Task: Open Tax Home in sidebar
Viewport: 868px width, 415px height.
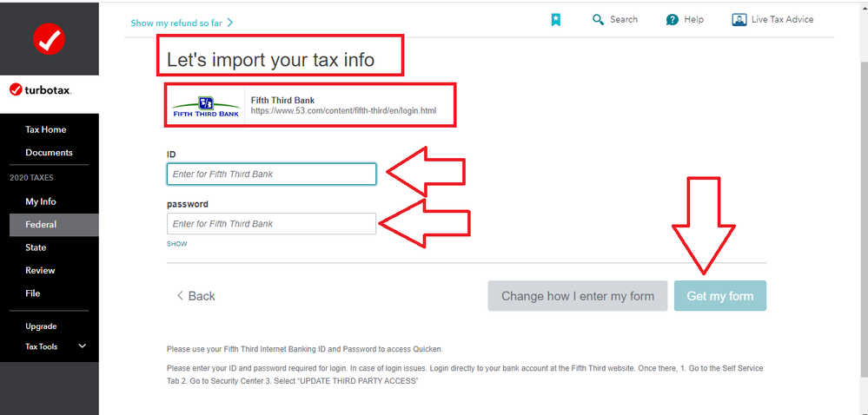Action: click(x=45, y=129)
